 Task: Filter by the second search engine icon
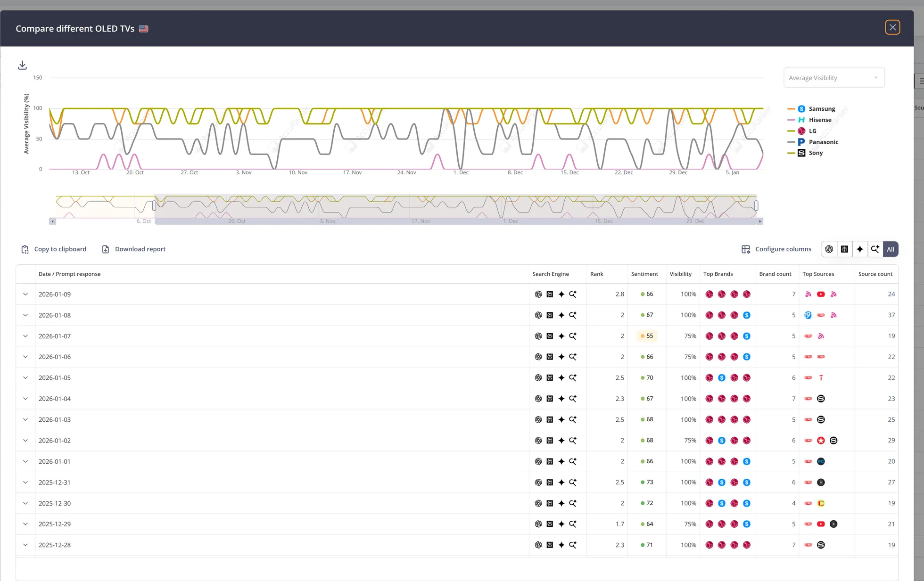844,249
